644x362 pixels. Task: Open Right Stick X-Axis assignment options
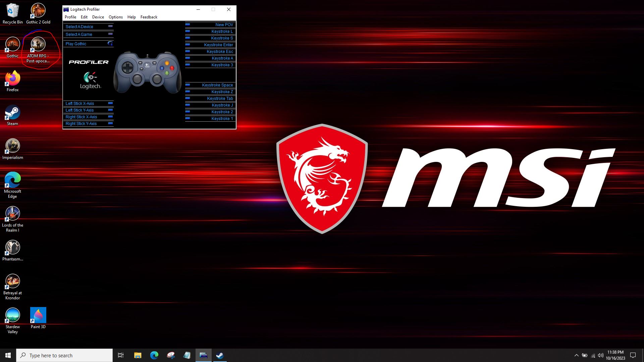[89, 117]
